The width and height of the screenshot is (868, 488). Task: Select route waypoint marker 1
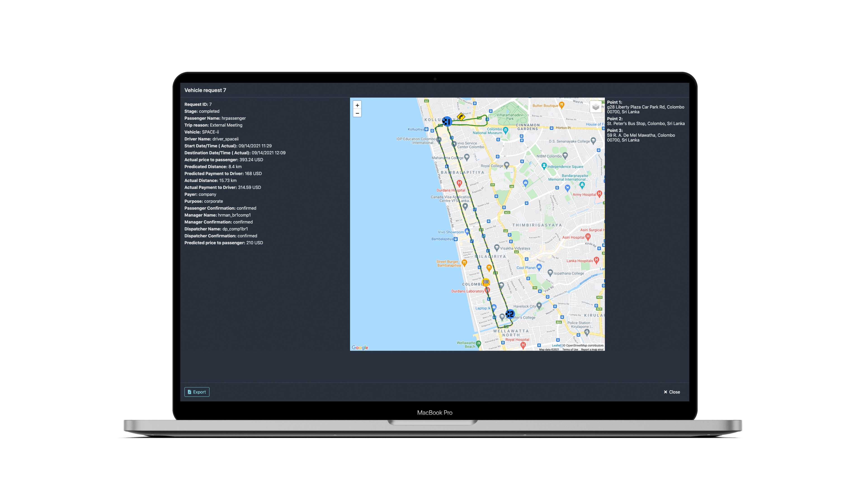(447, 121)
